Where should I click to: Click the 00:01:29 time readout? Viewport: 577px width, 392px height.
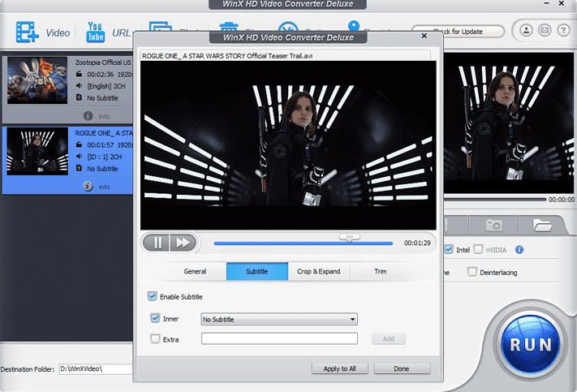(x=417, y=243)
